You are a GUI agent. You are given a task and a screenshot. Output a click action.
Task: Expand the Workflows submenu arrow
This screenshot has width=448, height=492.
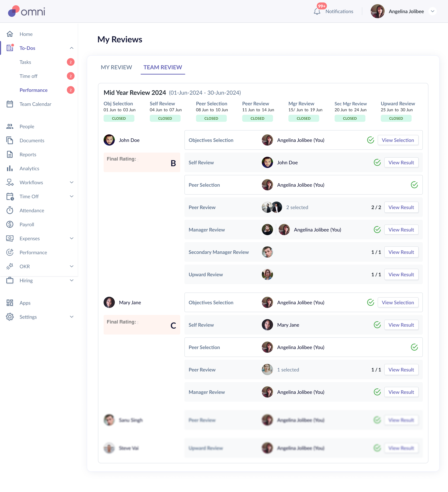point(72,182)
